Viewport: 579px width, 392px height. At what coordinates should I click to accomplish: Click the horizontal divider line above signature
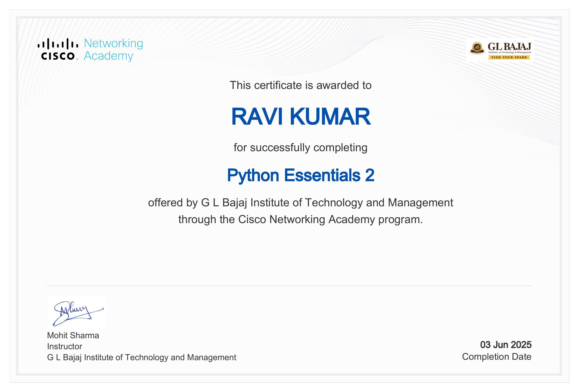pos(289,286)
